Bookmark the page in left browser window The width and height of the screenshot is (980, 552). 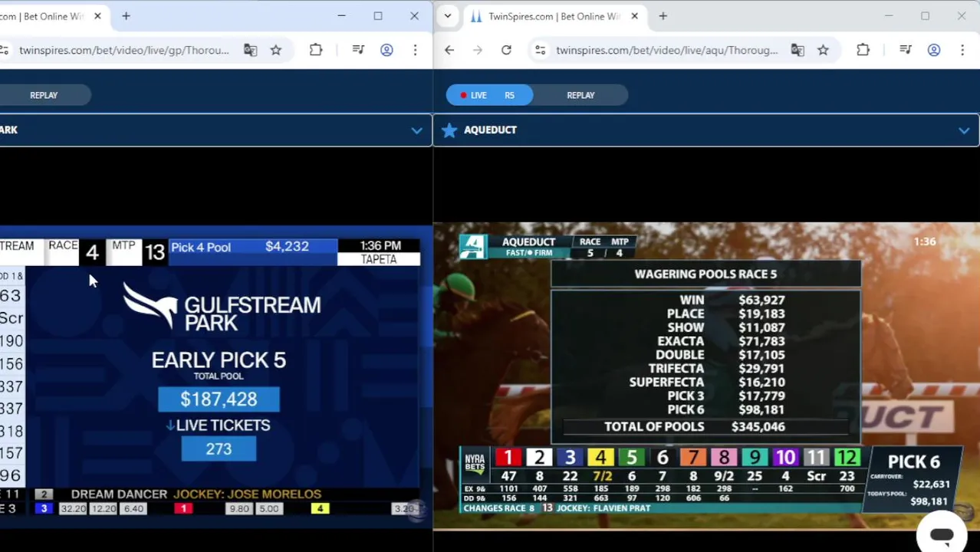(276, 50)
